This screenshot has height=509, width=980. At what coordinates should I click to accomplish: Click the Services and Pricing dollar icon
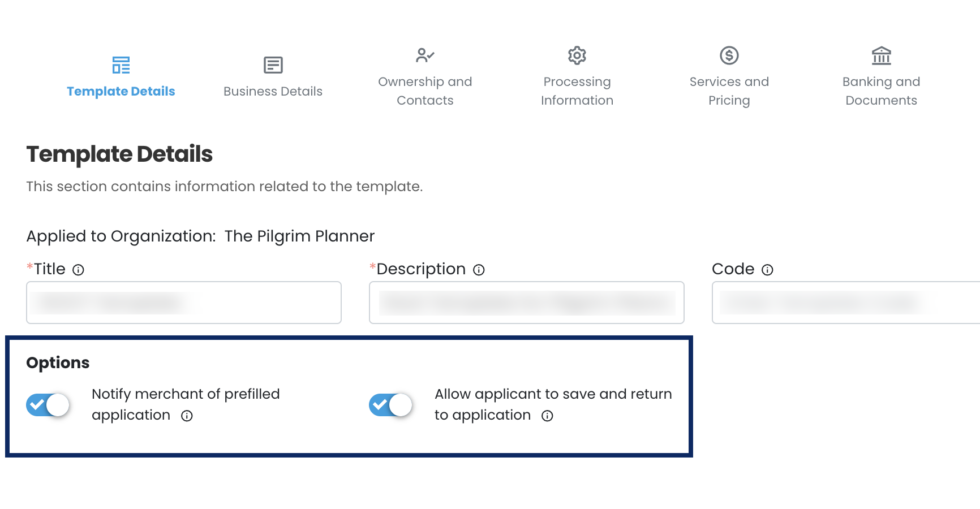(729, 54)
